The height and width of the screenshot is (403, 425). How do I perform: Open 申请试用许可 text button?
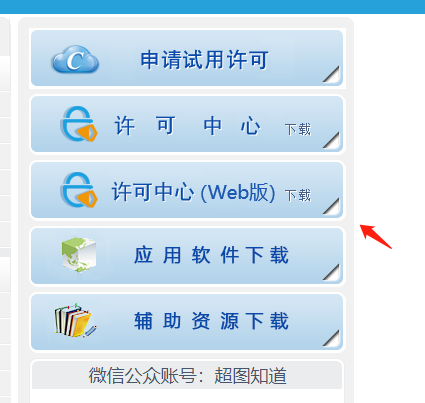(204, 60)
